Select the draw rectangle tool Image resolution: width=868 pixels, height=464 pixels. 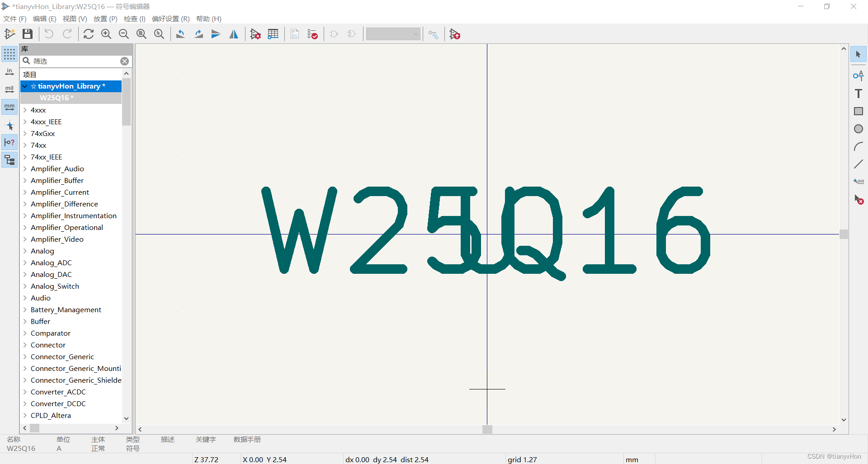[859, 111]
